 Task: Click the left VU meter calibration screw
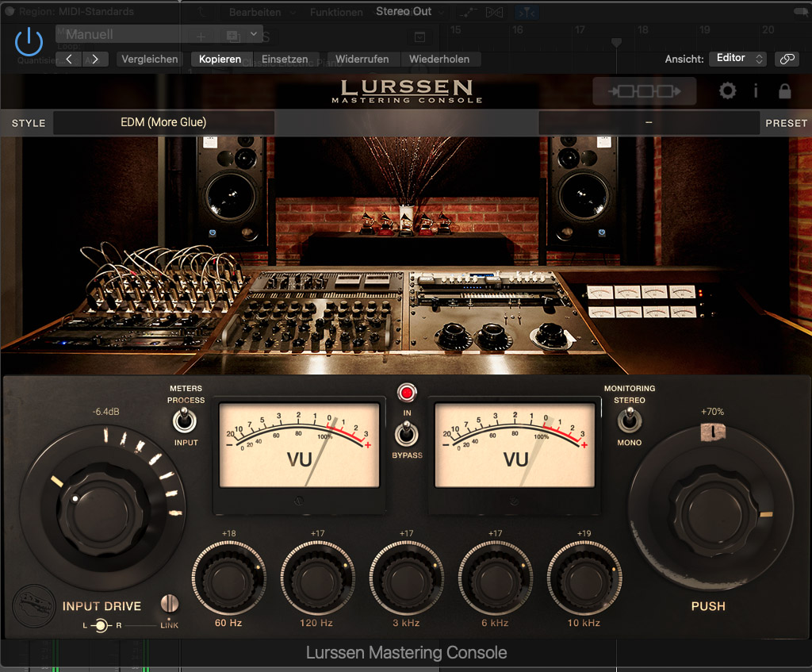click(x=298, y=501)
